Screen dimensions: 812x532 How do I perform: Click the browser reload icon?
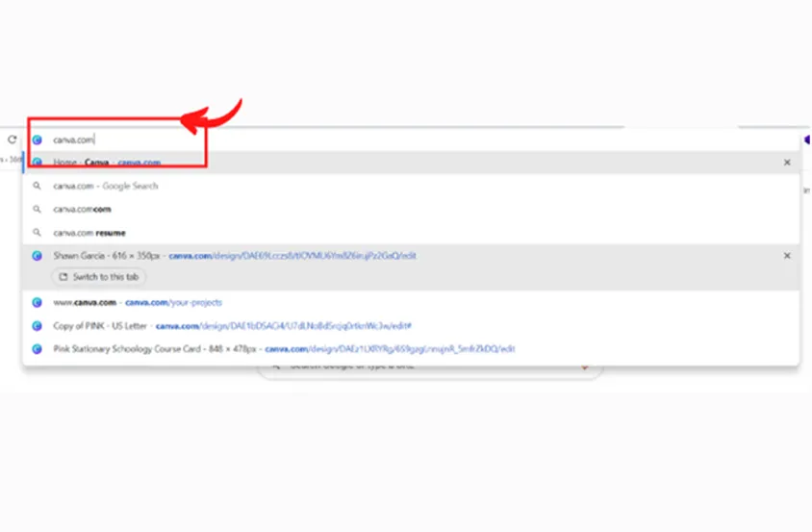(x=13, y=139)
